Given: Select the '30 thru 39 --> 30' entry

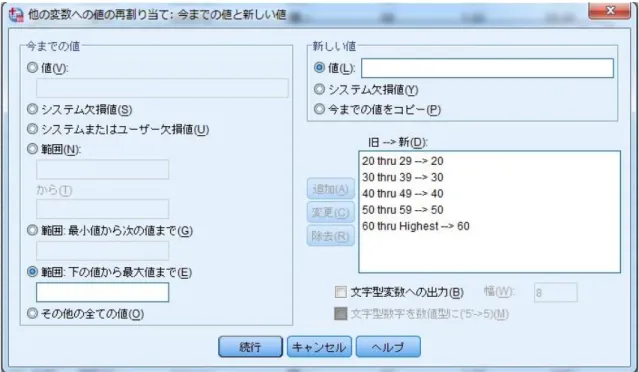Looking at the screenshot, I should click(403, 177).
